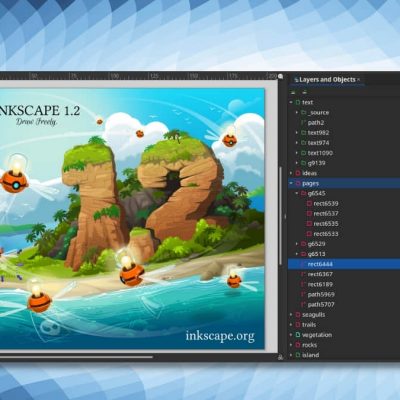Expand the '_source' group
This screenshot has height=400, width=400.
[x=297, y=113]
